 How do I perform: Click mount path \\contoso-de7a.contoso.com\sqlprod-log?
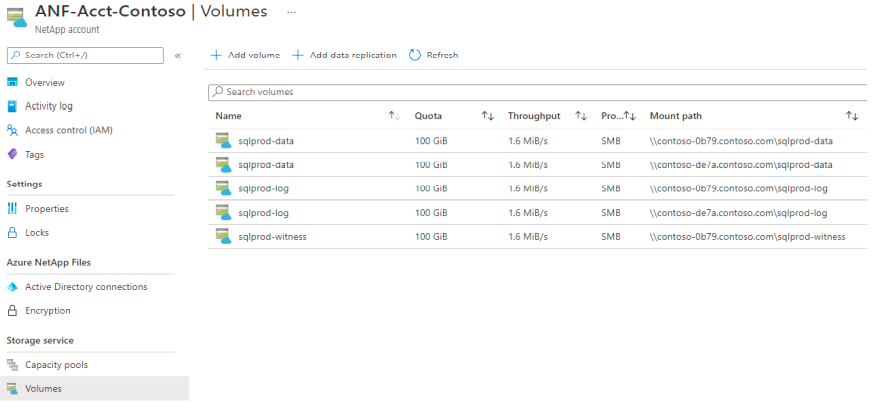tap(738, 213)
